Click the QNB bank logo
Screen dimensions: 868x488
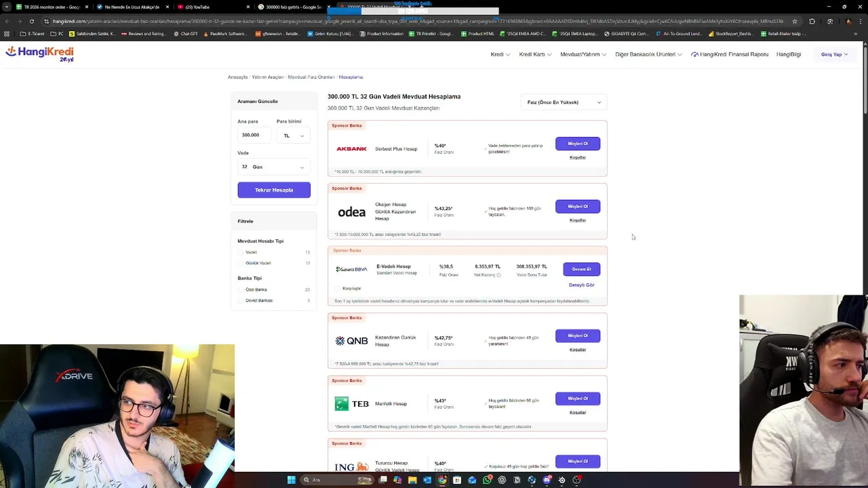(351, 341)
